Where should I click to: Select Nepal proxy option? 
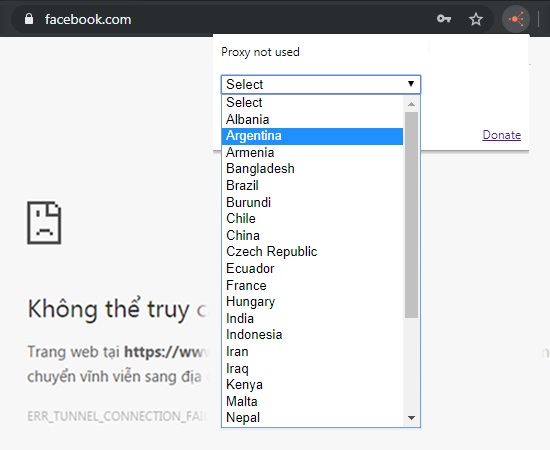(312, 418)
